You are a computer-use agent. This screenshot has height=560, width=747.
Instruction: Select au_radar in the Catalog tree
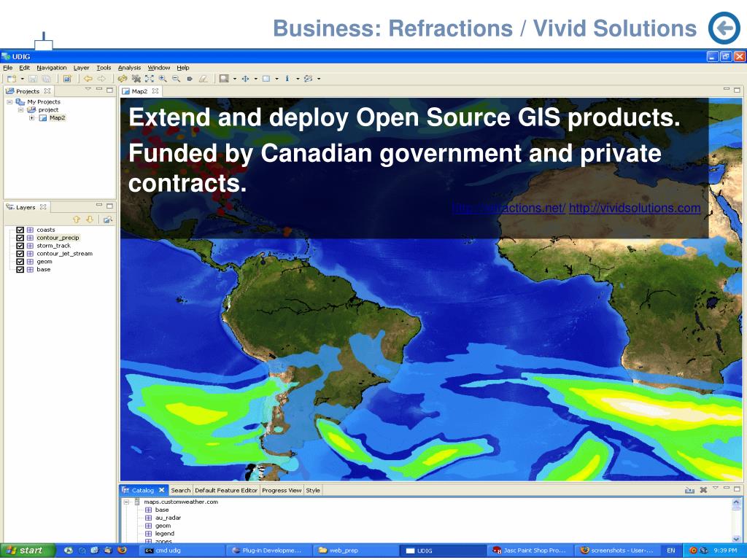tap(168, 518)
